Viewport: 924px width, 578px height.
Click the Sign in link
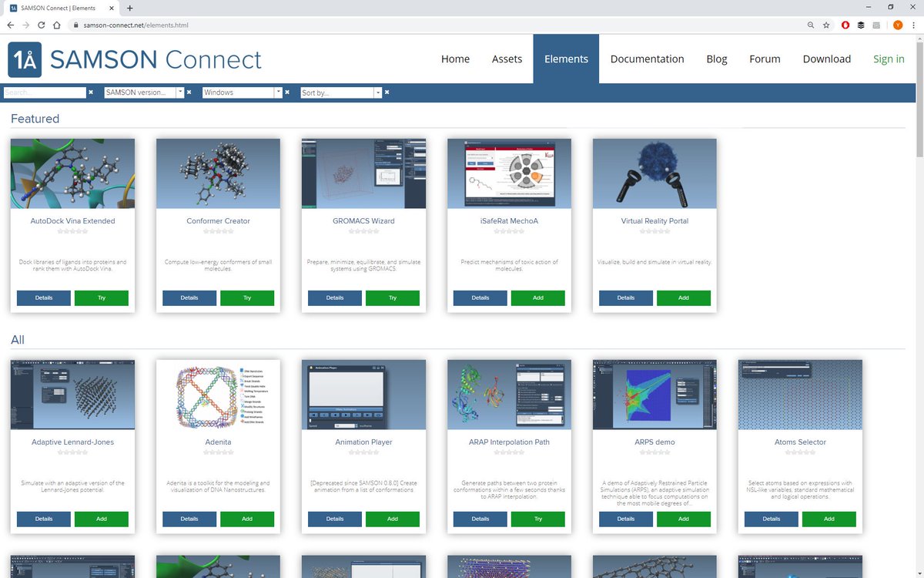click(x=889, y=59)
